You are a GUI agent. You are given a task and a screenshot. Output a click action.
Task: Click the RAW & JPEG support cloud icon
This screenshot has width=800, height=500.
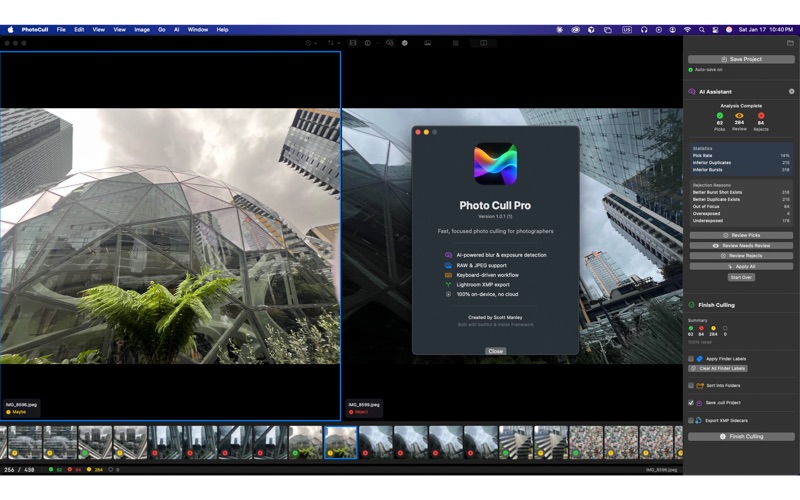[x=448, y=265]
